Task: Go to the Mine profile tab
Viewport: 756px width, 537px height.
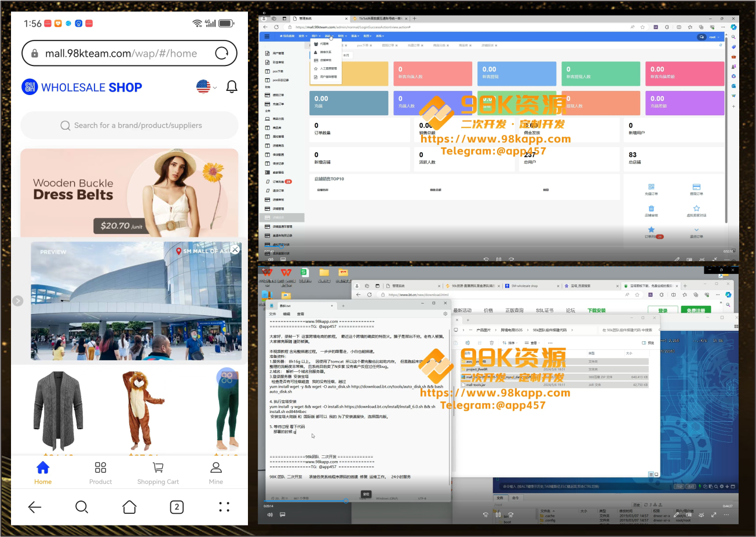Action: [216, 473]
